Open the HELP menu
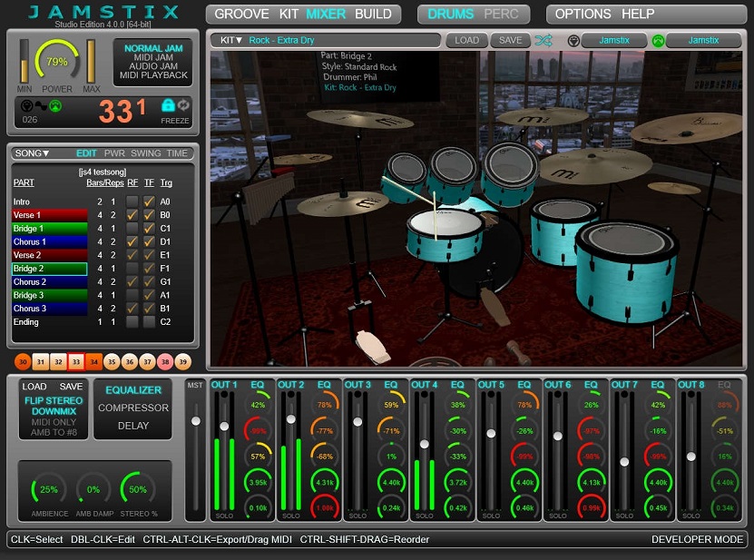Viewport: 754px width, 560px height. pyautogui.click(x=638, y=14)
